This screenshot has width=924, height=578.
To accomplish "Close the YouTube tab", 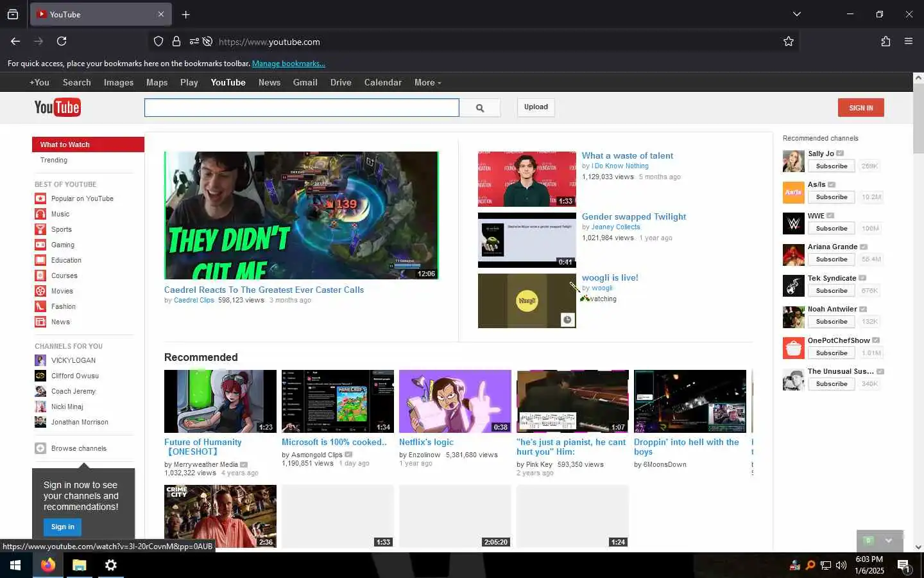I will [x=161, y=14].
